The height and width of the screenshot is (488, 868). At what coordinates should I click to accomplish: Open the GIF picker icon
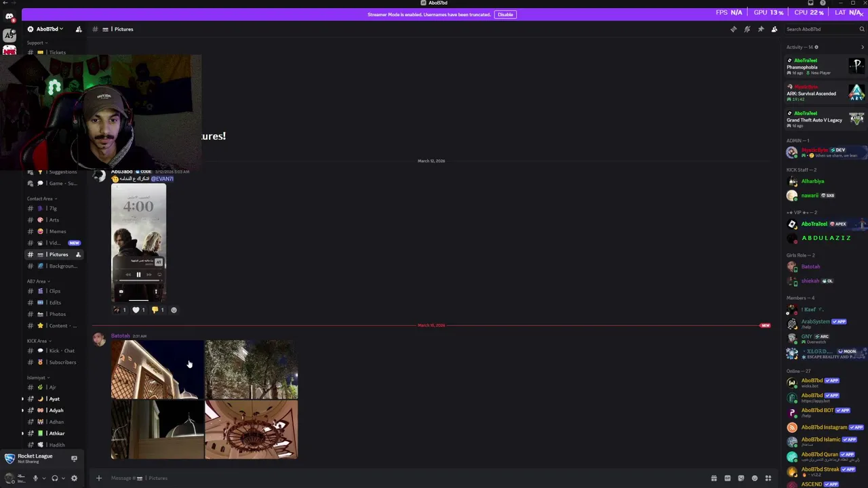coord(727,478)
